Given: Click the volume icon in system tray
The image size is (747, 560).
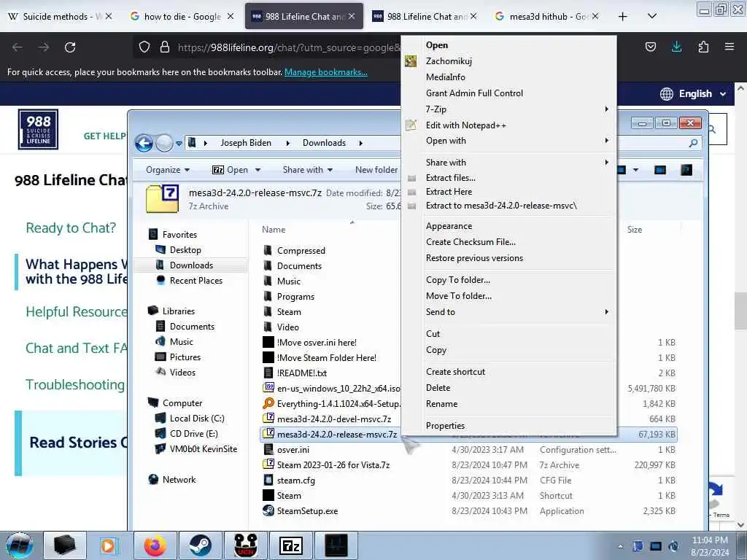Looking at the screenshot, I should click(673, 546).
